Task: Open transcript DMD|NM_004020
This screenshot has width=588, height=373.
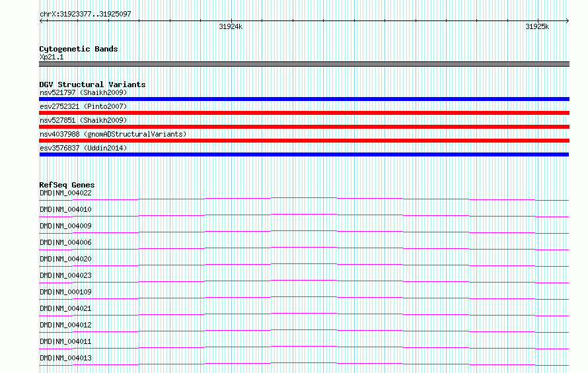Action: tap(65, 259)
